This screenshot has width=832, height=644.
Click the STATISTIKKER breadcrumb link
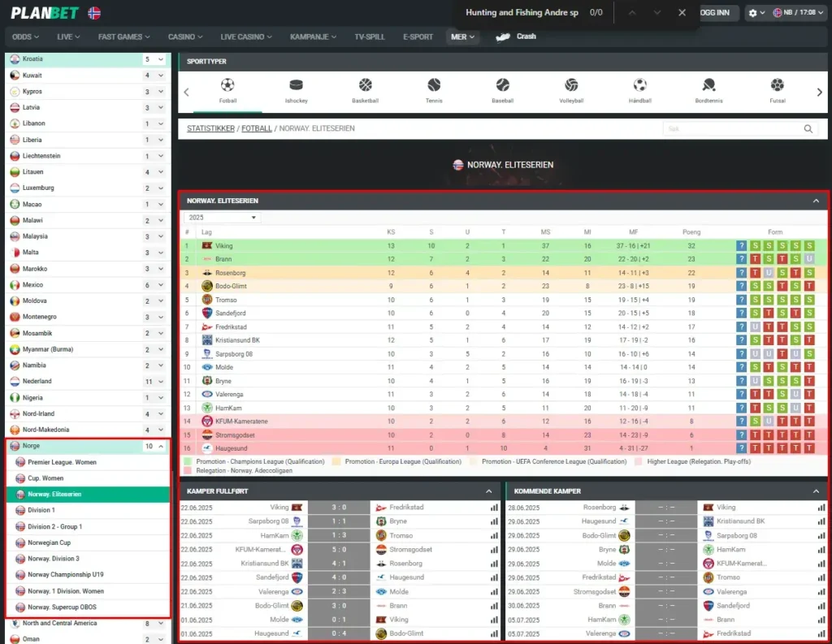210,128
